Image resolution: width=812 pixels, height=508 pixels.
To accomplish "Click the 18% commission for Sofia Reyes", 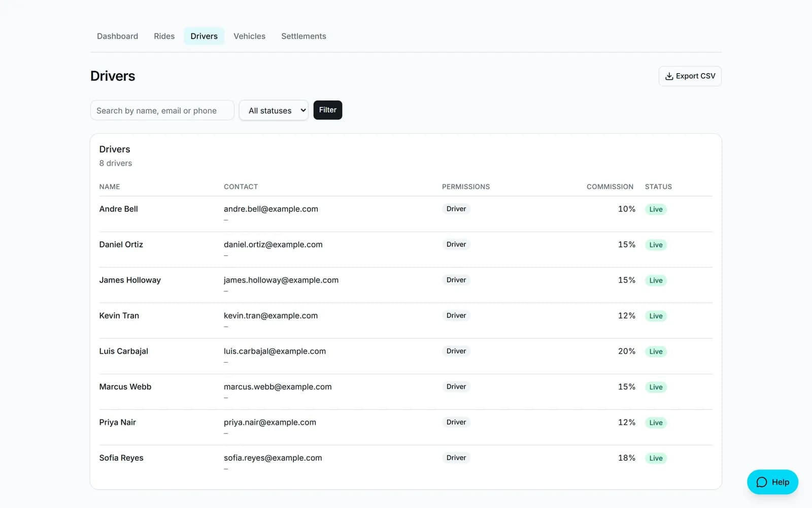I will pyautogui.click(x=627, y=458).
